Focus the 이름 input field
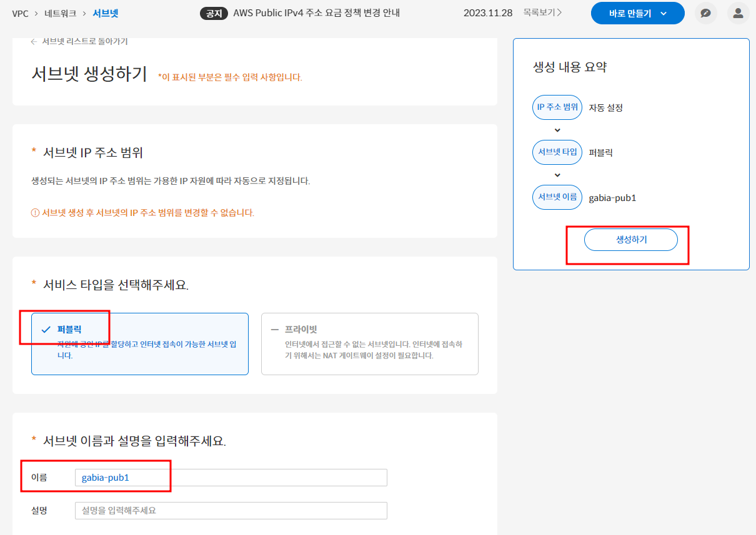The height and width of the screenshot is (535, 756). tap(231, 478)
